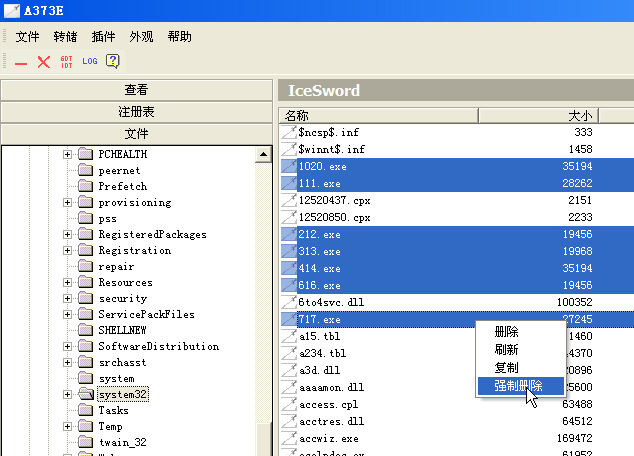Select the file 616.exe
Image resolution: width=634 pixels, height=456 pixels.
(x=319, y=285)
